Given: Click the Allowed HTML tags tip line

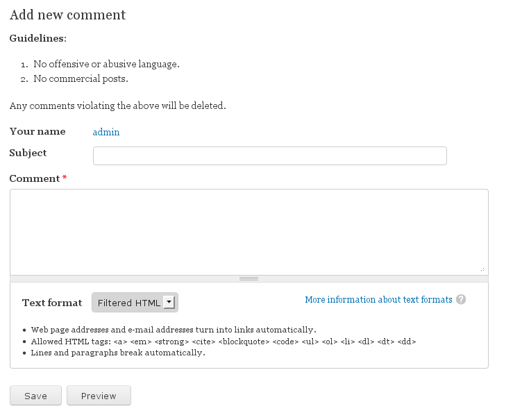Looking at the screenshot, I should tap(224, 342).
